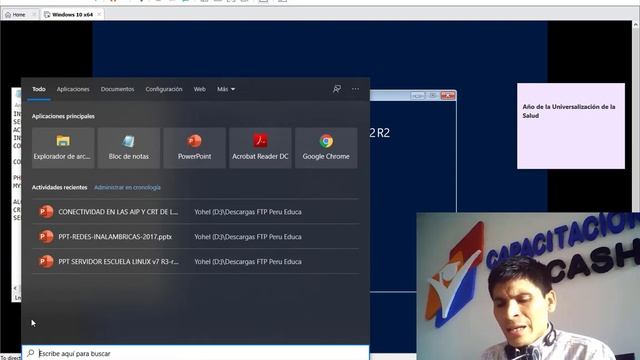Viewport: 640px width, 360px height.
Task: Select the Windows 10 x64 VM tab
Action: [x=72, y=14]
